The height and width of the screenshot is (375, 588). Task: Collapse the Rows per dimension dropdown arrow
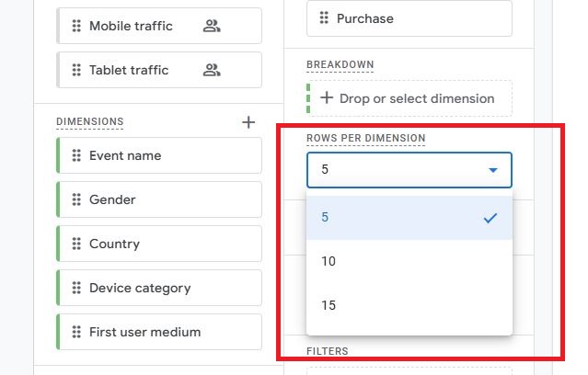[493, 170]
